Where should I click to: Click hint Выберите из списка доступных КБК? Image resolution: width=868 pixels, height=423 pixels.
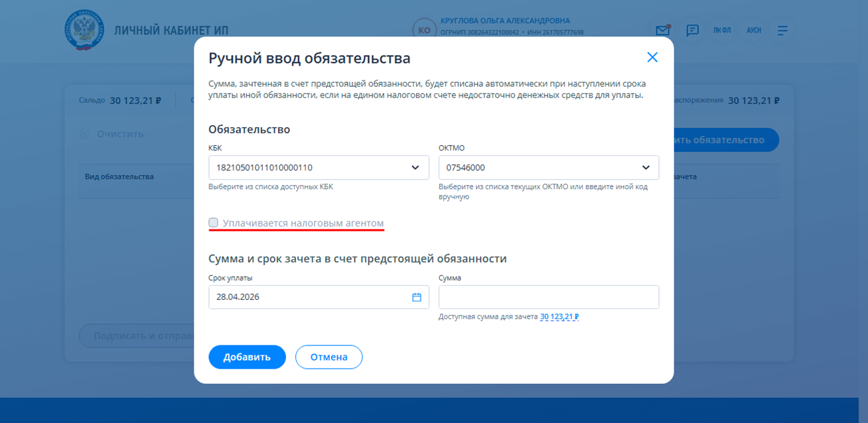[271, 187]
